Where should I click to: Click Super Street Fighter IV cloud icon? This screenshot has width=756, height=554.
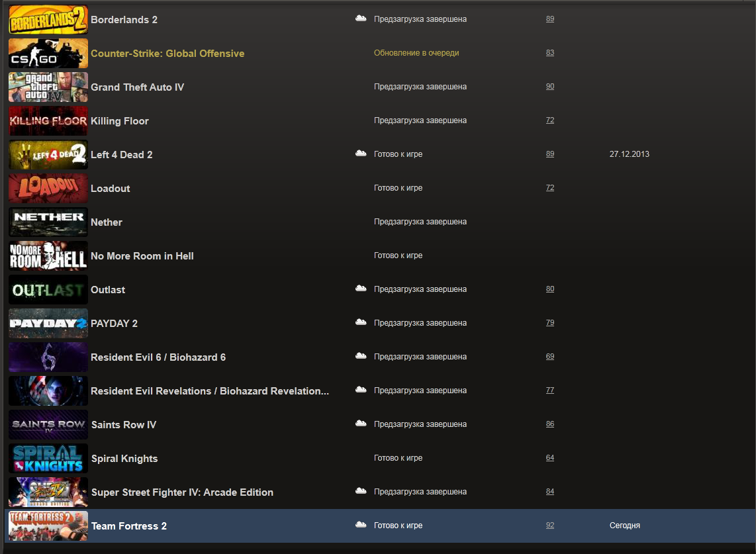[361, 491]
